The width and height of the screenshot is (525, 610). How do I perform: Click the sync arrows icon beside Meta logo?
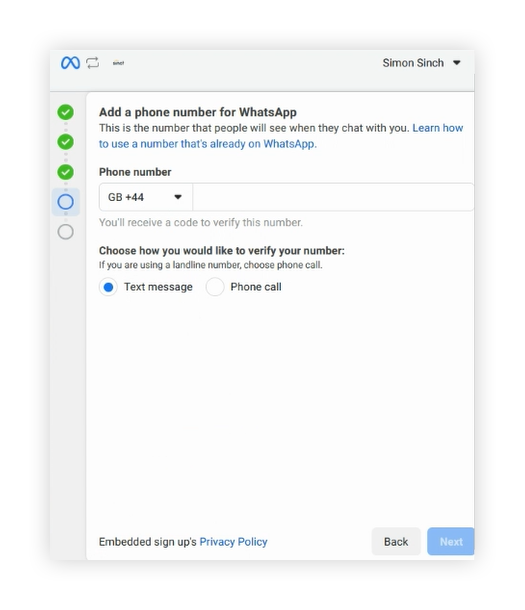pos(93,63)
